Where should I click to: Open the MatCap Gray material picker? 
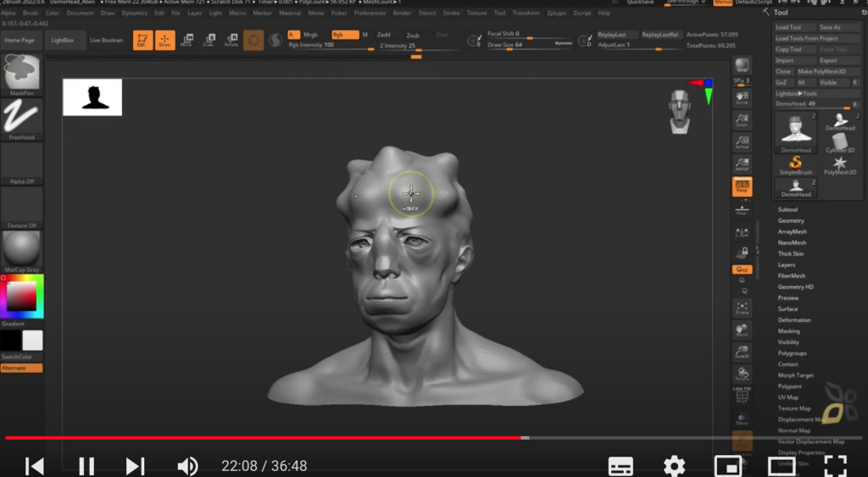click(21, 252)
